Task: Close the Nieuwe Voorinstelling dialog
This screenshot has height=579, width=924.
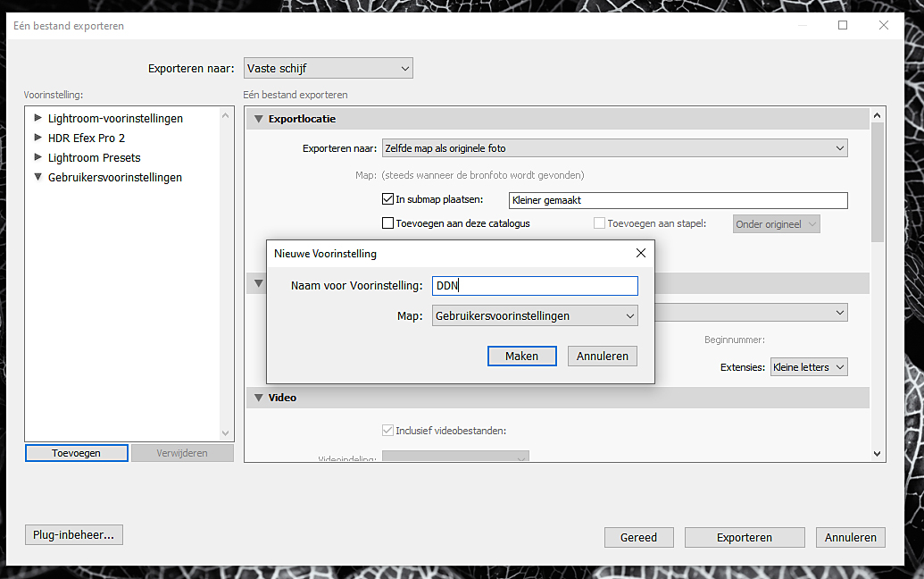Action: click(x=640, y=253)
